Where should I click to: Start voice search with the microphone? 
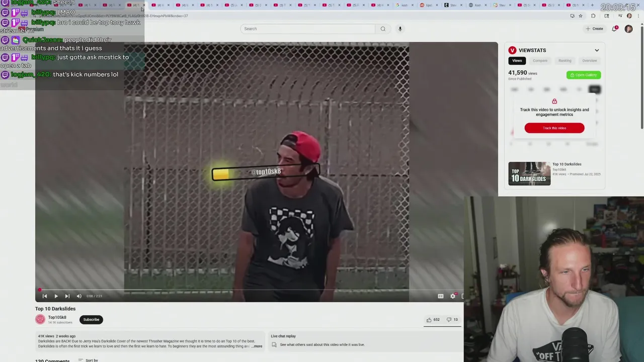click(x=400, y=29)
